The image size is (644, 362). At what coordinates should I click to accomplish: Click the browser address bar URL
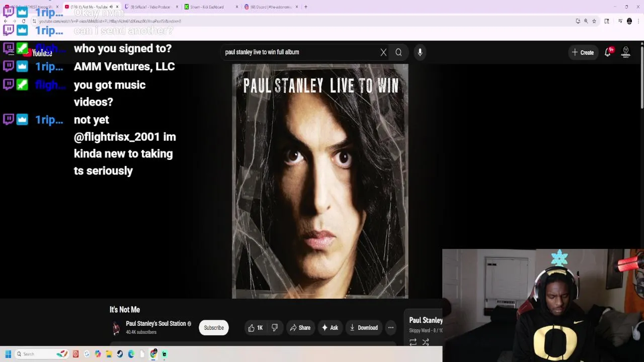pyautogui.click(x=110, y=21)
